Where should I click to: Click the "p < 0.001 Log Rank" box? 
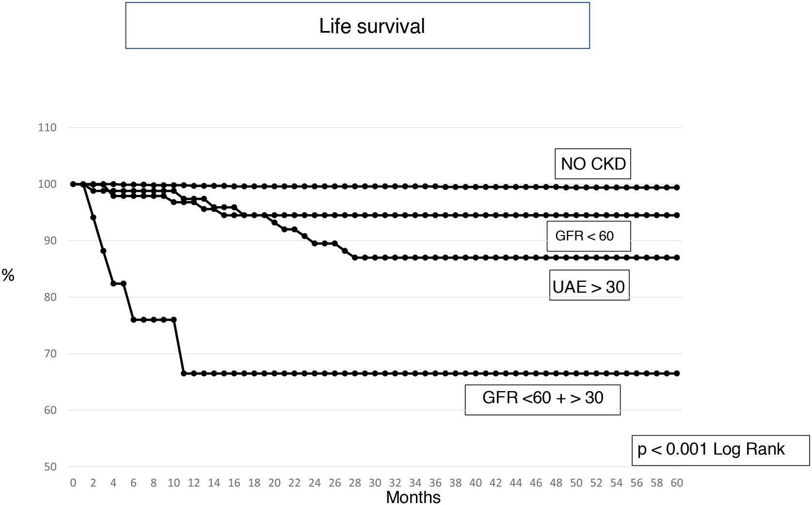(x=720, y=450)
